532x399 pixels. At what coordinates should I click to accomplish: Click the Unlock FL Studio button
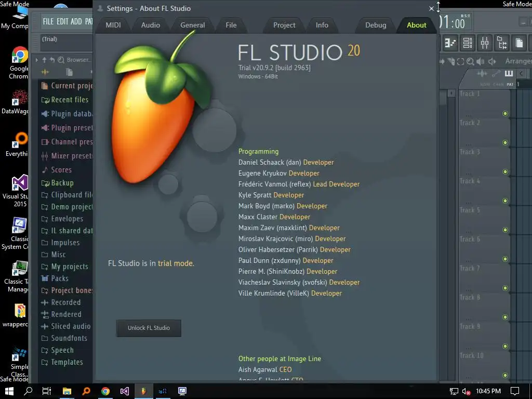(149, 328)
